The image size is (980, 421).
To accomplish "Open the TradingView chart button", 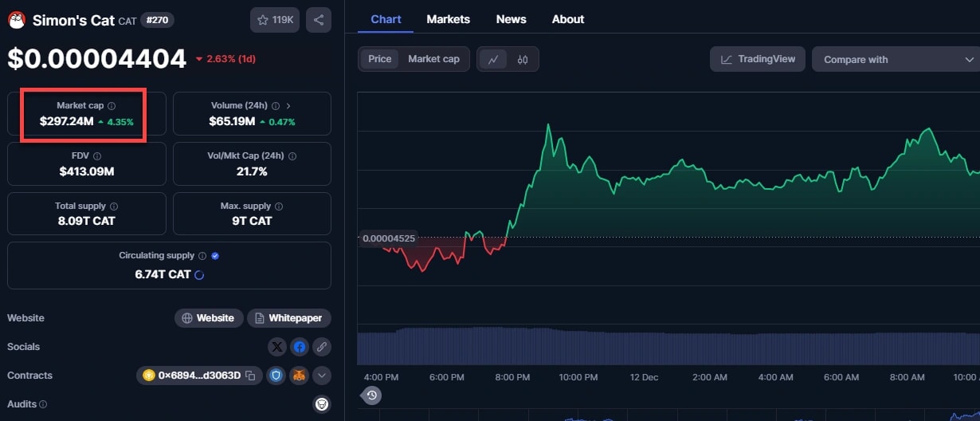I will 758,59.
